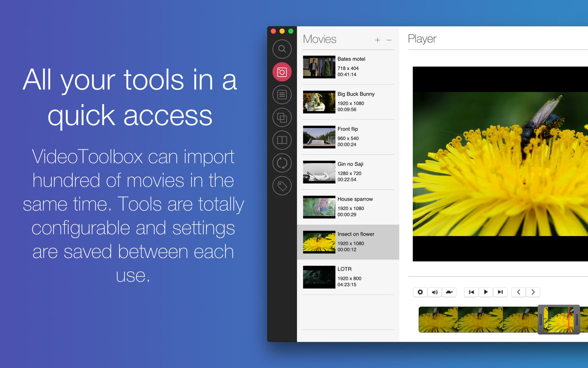Play the video
This screenshot has height=368, width=588.
[x=486, y=292]
